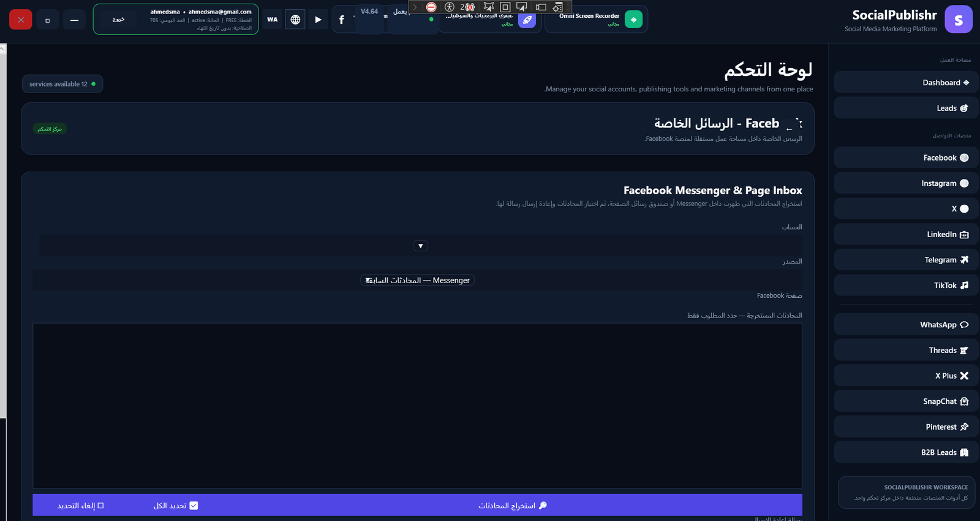Screen dimensions: 980x521
Task: Click the WhatsApp speech bubble icon
Action: pos(964,325)
